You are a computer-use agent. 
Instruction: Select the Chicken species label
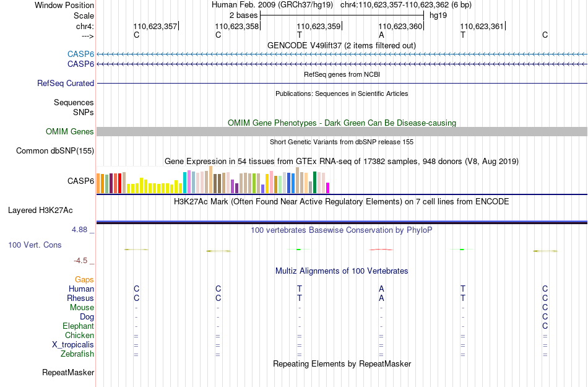pyautogui.click(x=79, y=335)
